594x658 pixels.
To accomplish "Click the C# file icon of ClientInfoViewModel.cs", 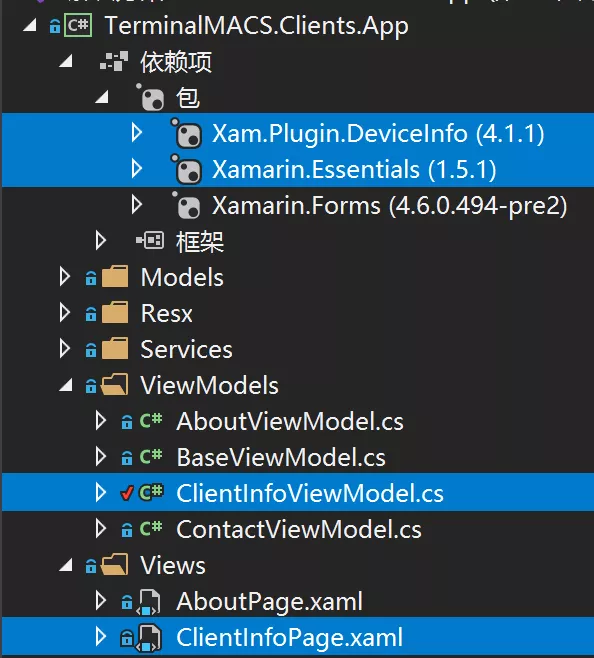I will pos(151,492).
